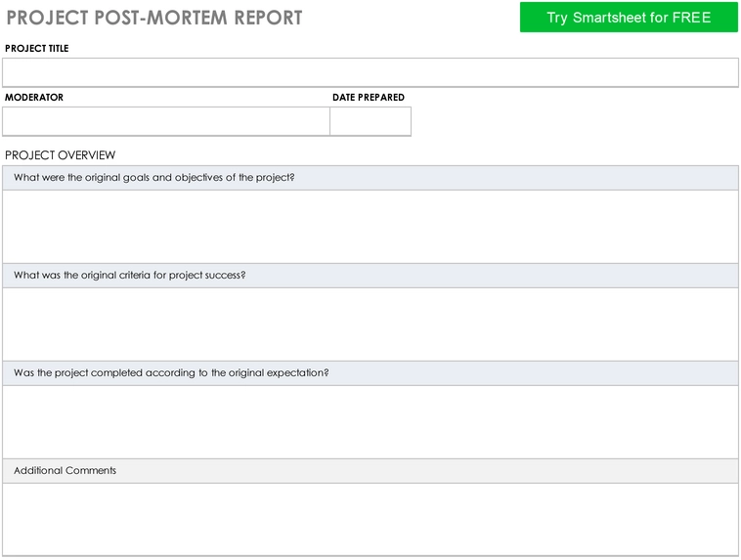Click the Project Title input field
The height and width of the screenshot is (560, 741).
point(370,72)
